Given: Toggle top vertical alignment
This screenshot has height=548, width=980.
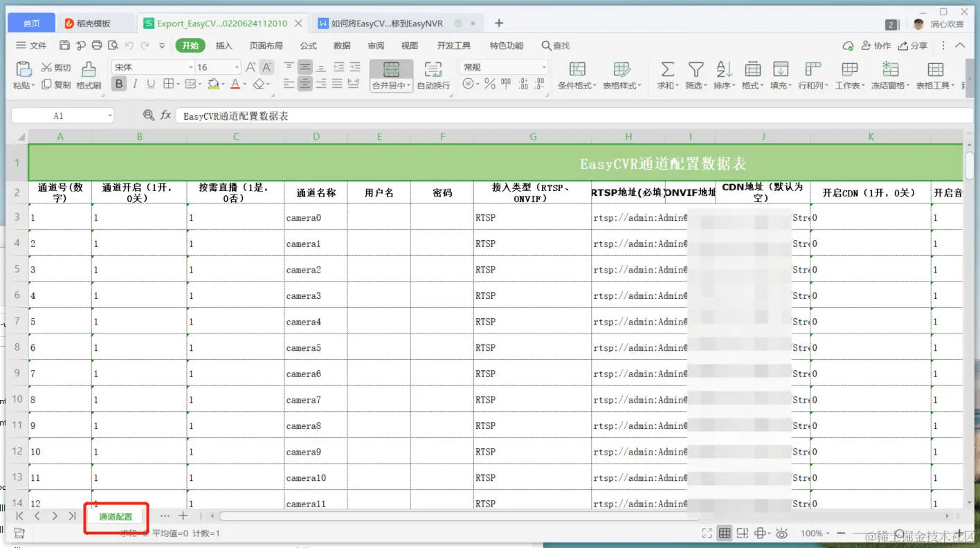Looking at the screenshot, I should 289,67.
